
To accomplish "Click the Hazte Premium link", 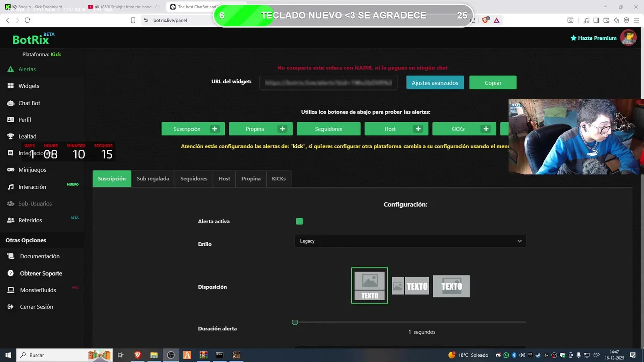I will point(593,38).
